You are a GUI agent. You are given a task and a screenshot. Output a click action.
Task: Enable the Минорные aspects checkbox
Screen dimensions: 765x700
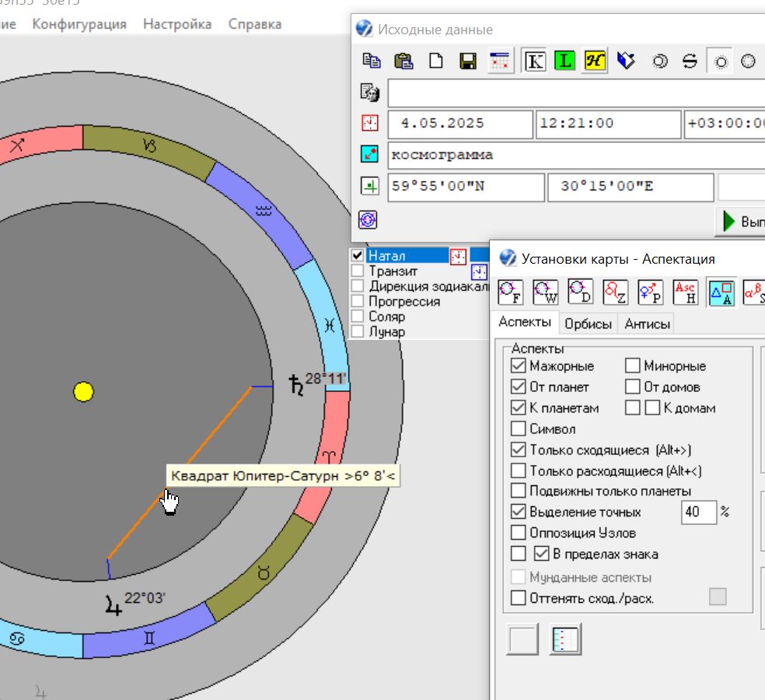pos(633,365)
